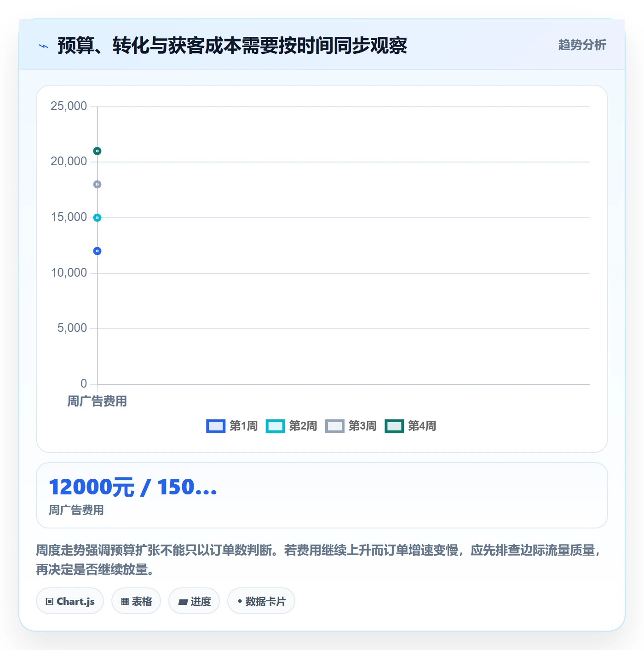644x650 pixels.
Task: Click the blue 第1周 data point
Action: click(97, 251)
